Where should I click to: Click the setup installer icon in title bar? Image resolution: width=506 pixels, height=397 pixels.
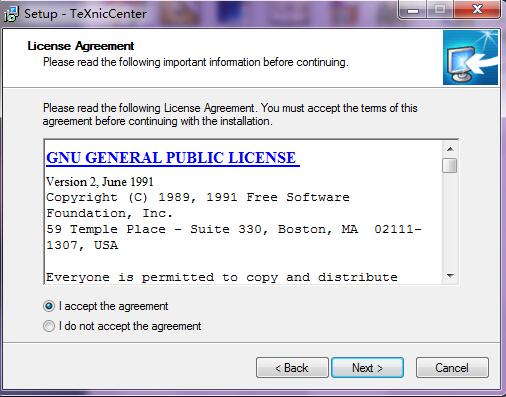pos(11,14)
